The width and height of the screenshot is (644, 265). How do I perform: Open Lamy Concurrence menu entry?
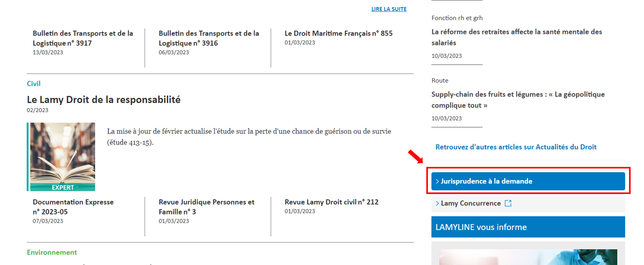[x=528, y=203]
